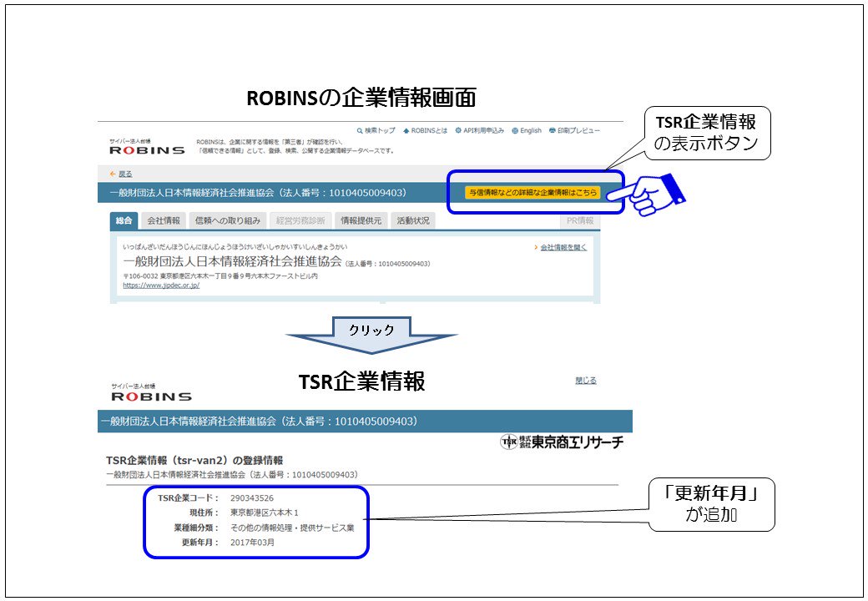868x601 pixels.
Task: Select the 総合 tab
Action: 124,220
